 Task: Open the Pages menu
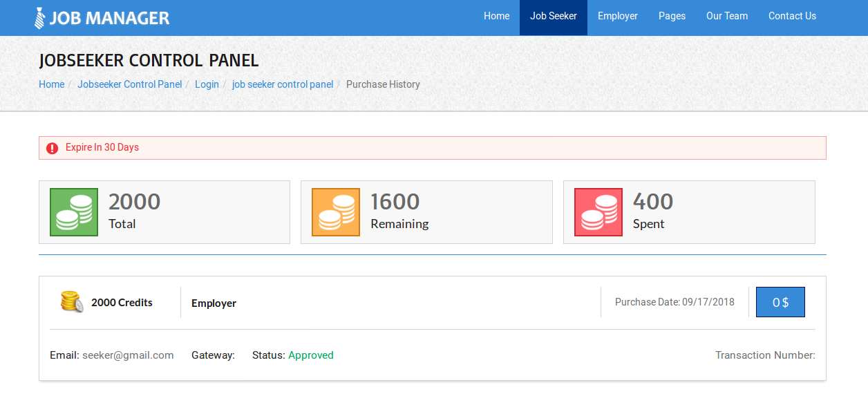672,16
